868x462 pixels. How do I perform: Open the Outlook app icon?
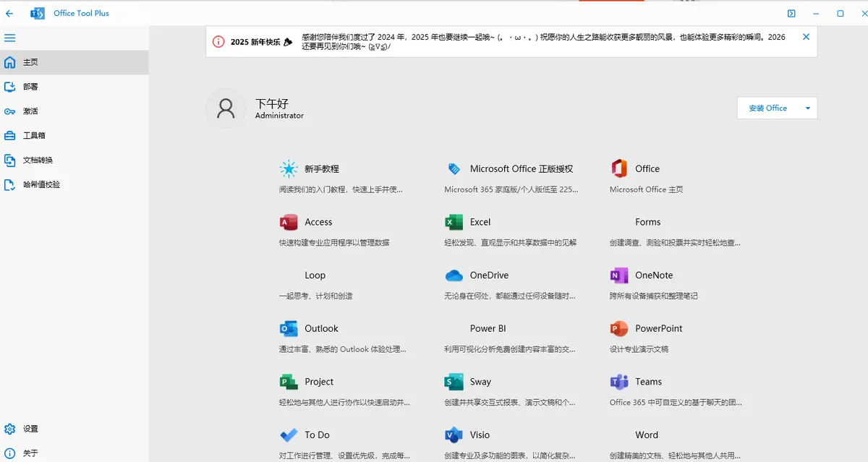point(289,328)
